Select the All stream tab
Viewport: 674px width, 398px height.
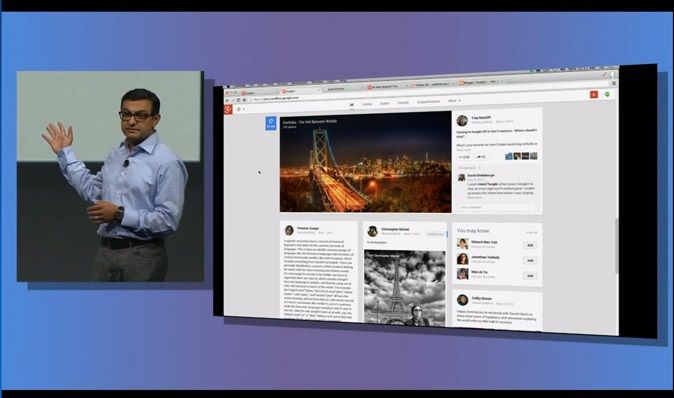(351, 104)
